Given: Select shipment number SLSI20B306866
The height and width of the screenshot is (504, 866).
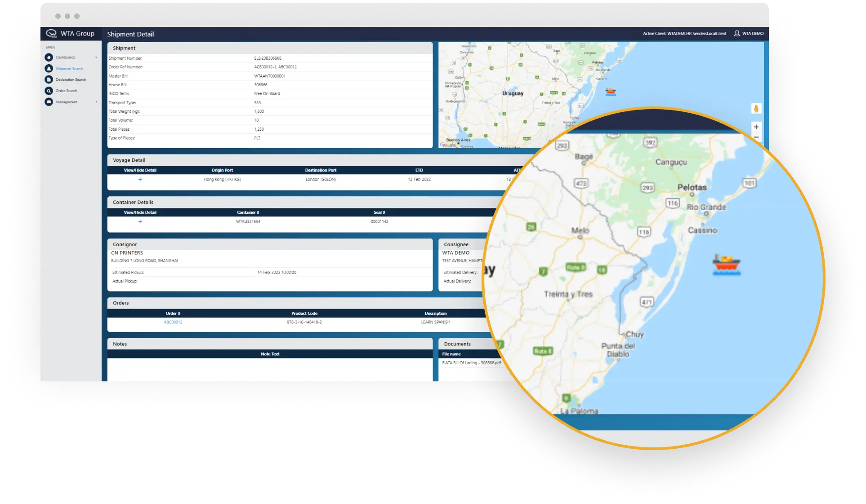Looking at the screenshot, I should click(268, 58).
